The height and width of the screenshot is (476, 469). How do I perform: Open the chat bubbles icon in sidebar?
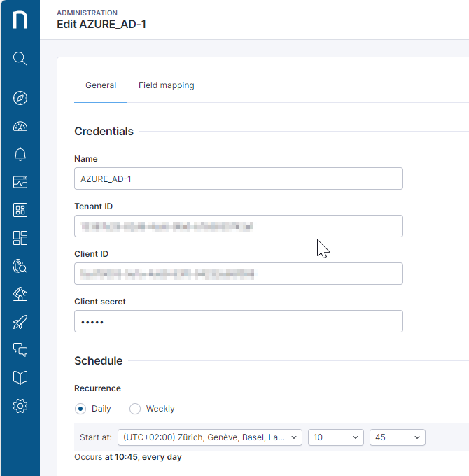[x=20, y=350]
